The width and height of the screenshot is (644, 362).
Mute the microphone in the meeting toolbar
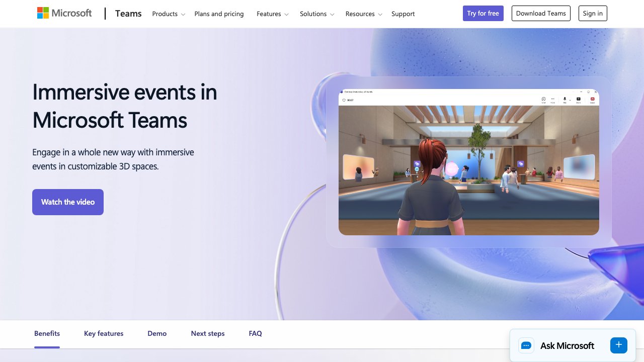pyautogui.click(x=565, y=99)
